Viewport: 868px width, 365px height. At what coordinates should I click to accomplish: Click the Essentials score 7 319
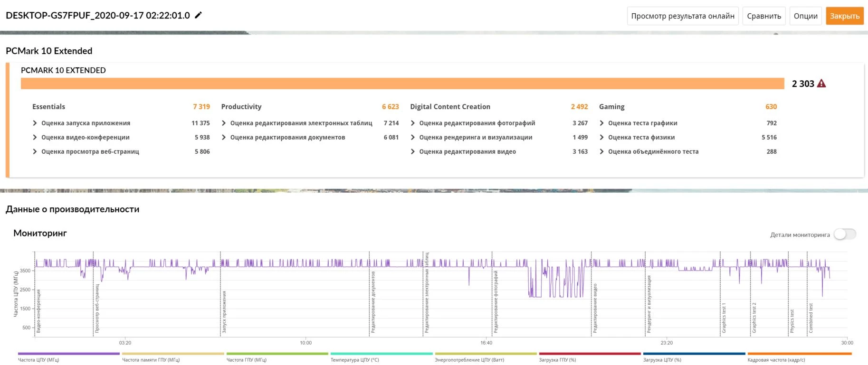201,107
